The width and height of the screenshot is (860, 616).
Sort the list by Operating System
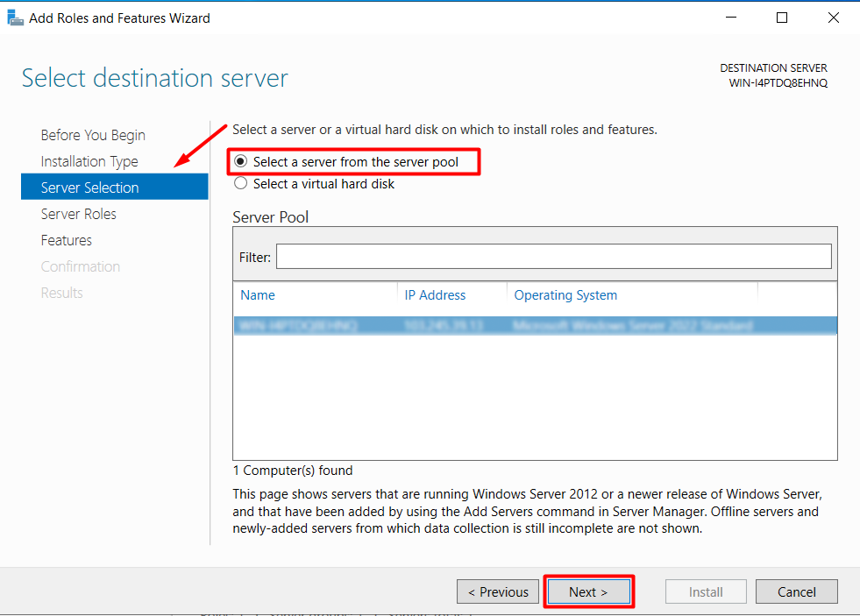[x=565, y=294]
